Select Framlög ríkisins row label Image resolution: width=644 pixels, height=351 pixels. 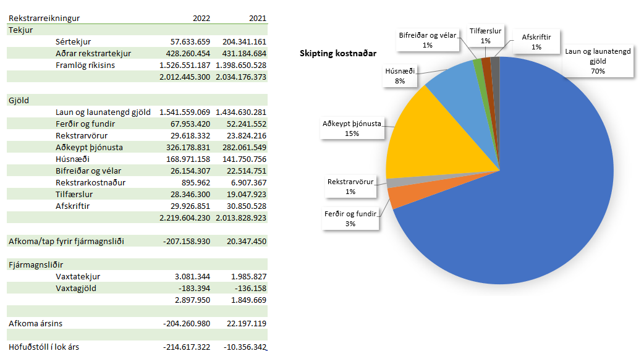[85, 66]
